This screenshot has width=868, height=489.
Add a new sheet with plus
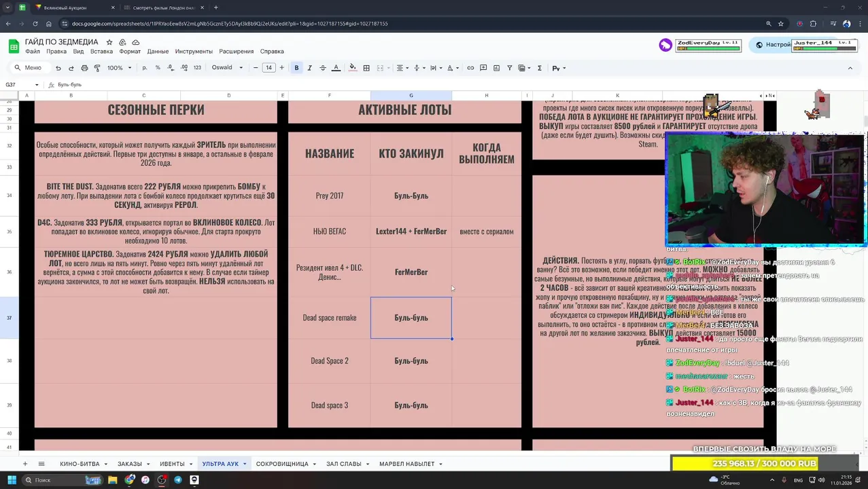coord(25,464)
